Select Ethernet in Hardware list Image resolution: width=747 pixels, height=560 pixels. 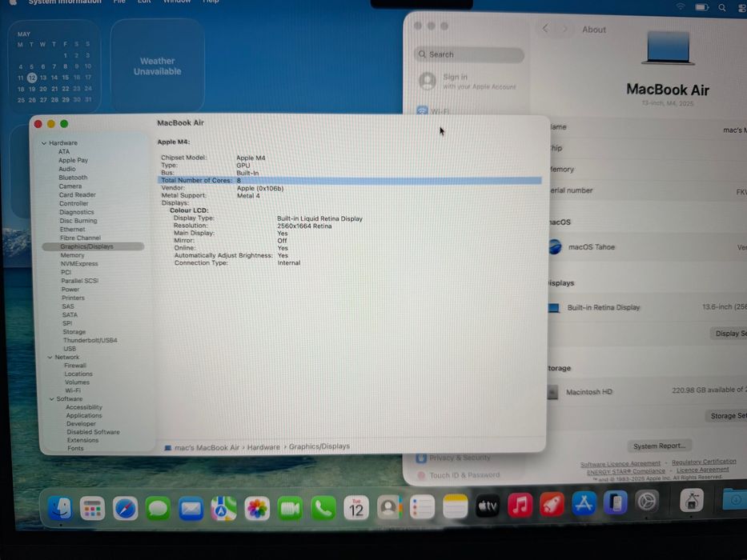pos(72,230)
